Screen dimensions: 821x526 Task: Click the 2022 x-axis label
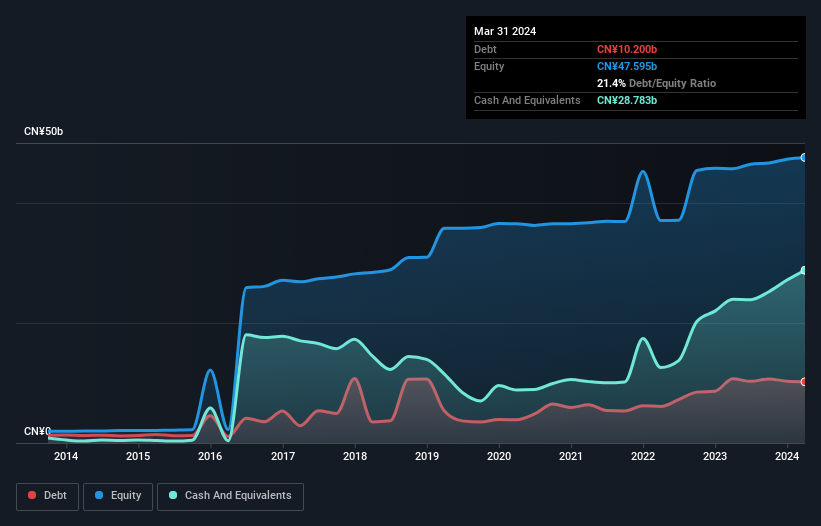click(643, 456)
